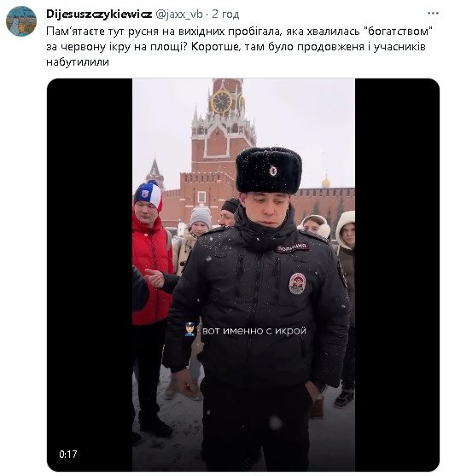Click the word "богатством" in the tweet
Image resolution: width=449 pixels, height=476 pixels.
(x=398, y=32)
